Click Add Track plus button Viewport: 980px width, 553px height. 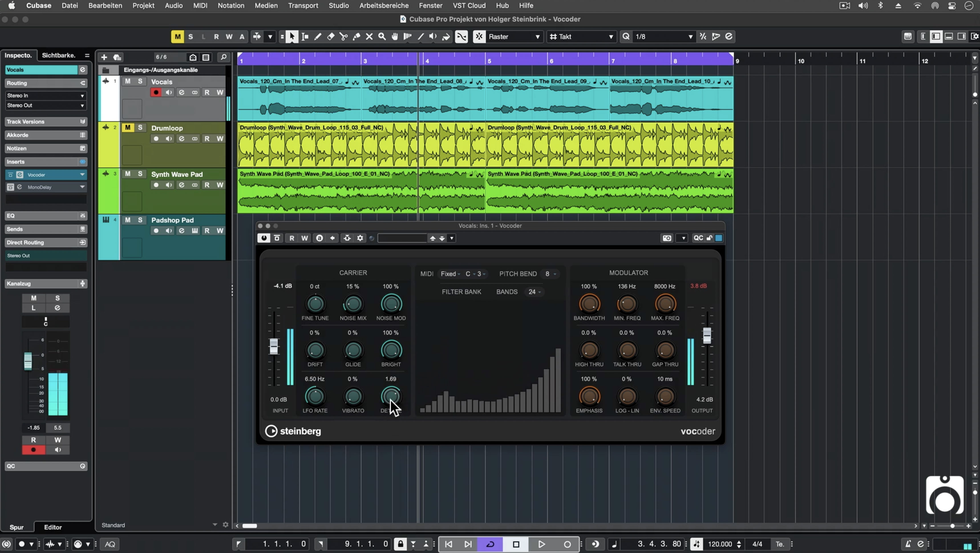(104, 57)
